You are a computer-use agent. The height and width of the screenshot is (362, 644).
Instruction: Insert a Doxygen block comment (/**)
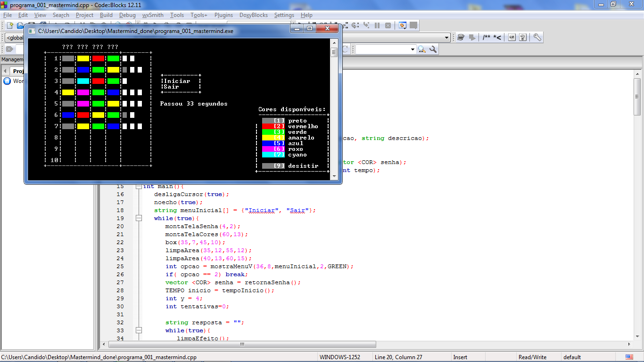486,37
